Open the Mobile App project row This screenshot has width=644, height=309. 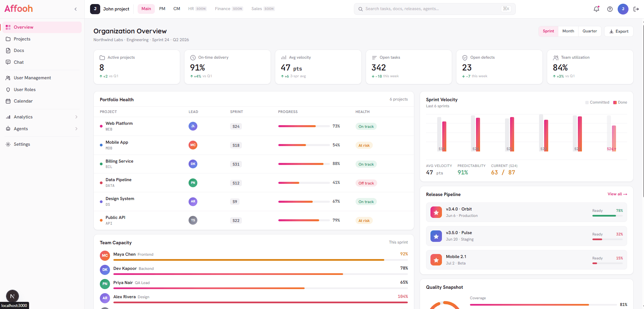254,145
